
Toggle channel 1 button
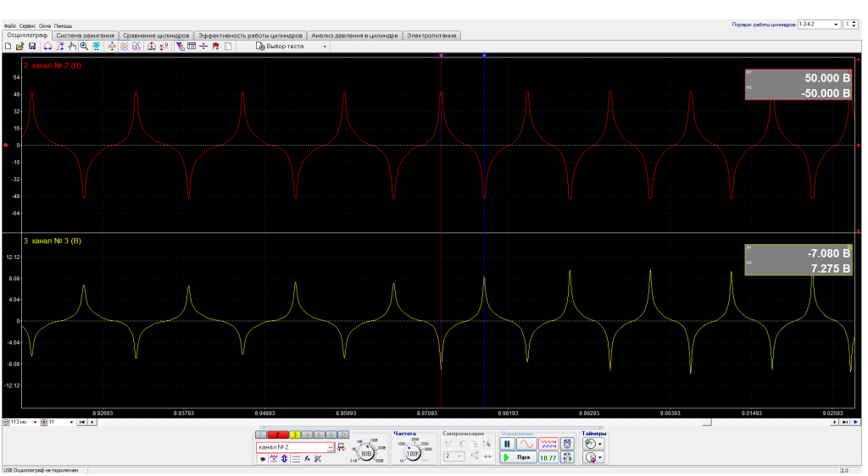260,434
